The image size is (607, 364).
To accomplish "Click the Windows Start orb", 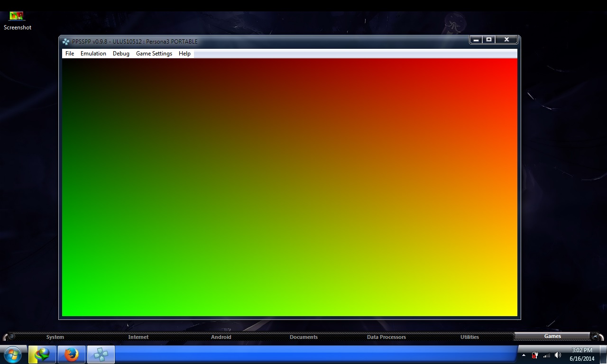I will (x=12, y=354).
